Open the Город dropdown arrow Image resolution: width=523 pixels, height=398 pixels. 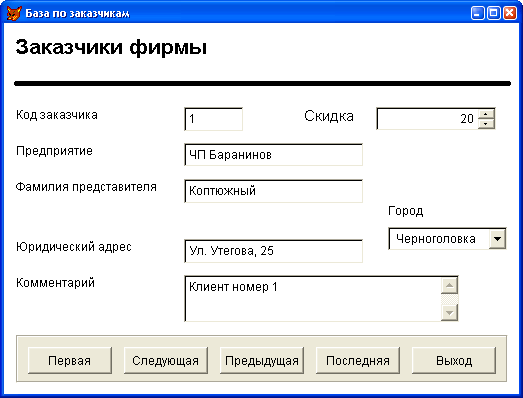point(497,239)
